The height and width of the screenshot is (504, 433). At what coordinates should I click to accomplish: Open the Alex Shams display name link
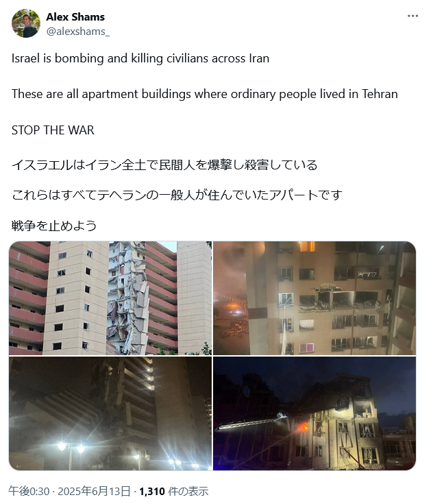pos(75,16)
